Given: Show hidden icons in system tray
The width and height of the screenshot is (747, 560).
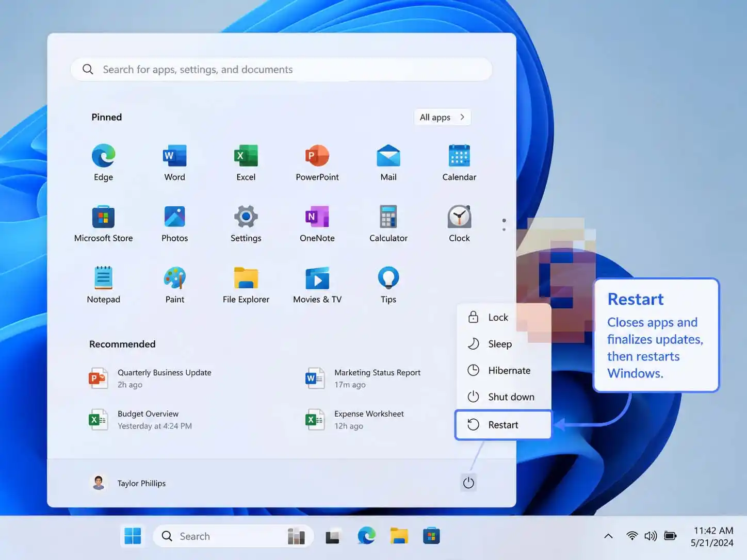Looking at the screenshot, I should click(x=609, y=536).
